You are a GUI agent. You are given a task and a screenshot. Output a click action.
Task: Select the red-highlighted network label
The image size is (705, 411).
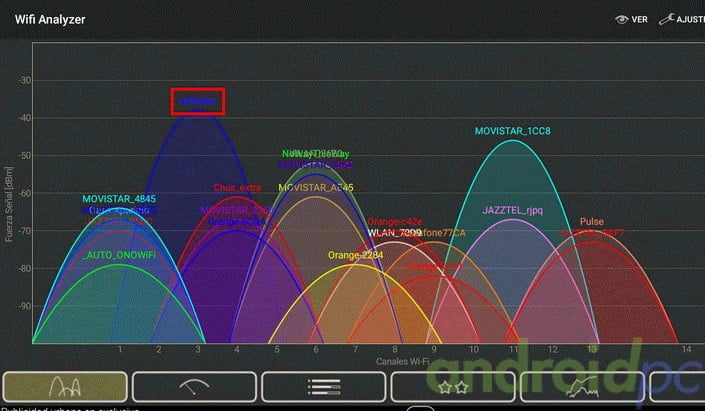197,102
